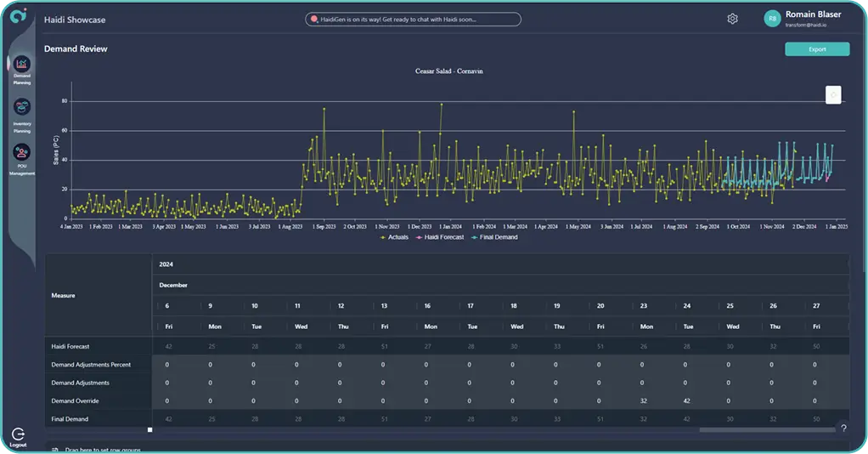Select Demand Override cell for Monday 23
Screen dimensions: 868x454
642,401
